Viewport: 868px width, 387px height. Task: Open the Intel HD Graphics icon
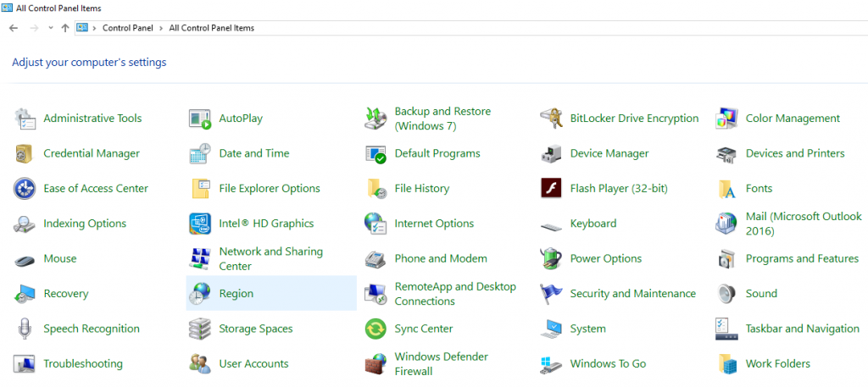click(x=200, y=224)
